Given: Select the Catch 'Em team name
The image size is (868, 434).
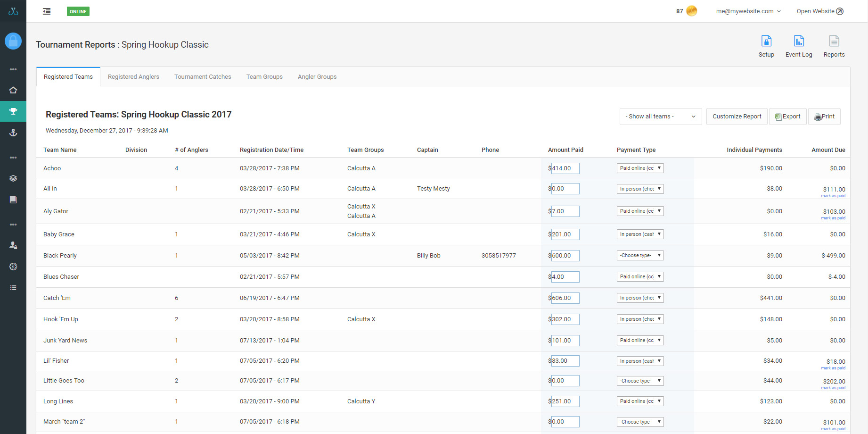Looking at the screenshot, I should [x=57, y=298].
